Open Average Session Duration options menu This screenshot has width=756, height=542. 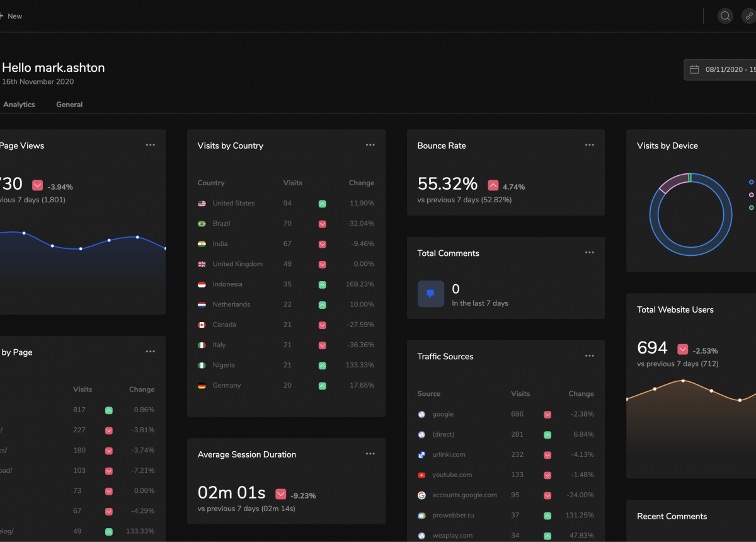point(370,454)
